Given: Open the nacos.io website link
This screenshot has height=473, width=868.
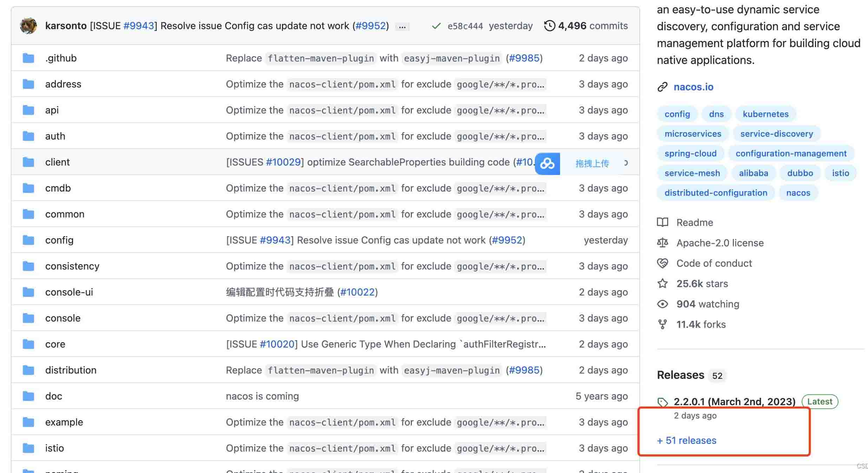Looking at the screenshot, I should click(x=693, y=87).
